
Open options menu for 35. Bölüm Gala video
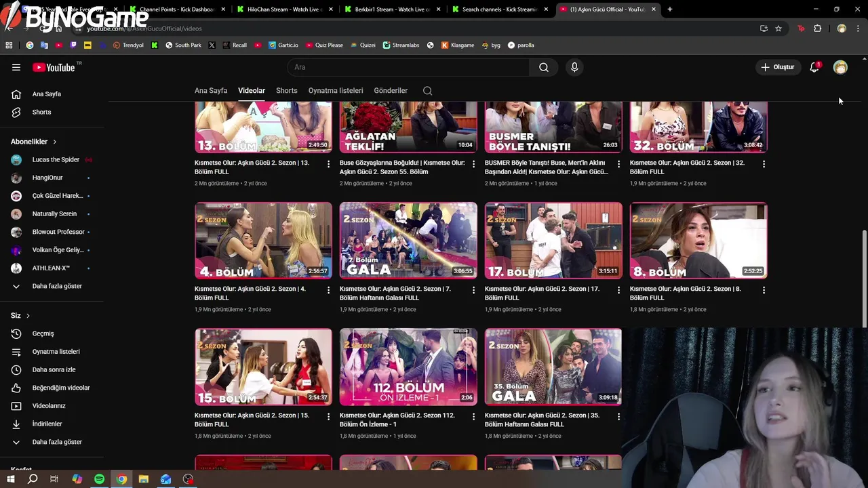pos(618,416)
